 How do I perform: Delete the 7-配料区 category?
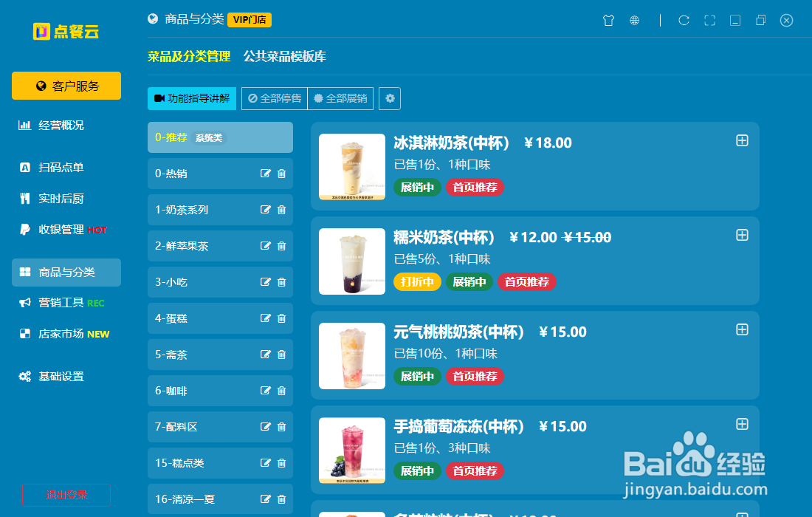(282, 427)
